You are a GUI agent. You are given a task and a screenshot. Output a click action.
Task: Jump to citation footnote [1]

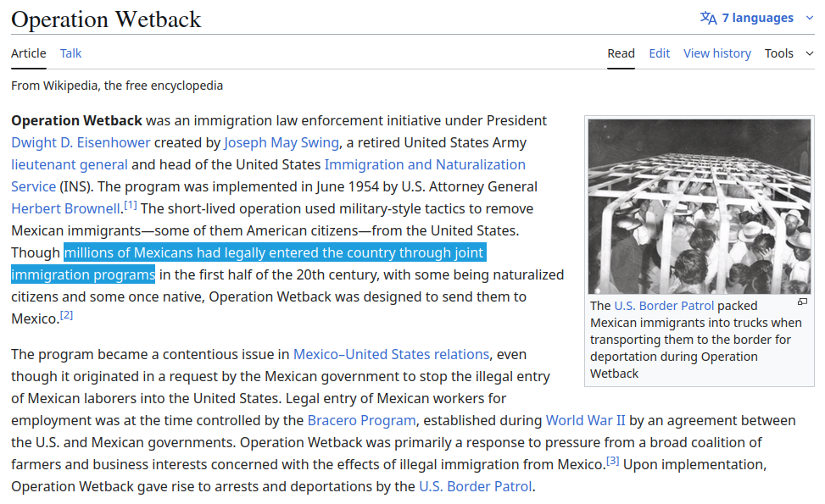tap(131, 205)
